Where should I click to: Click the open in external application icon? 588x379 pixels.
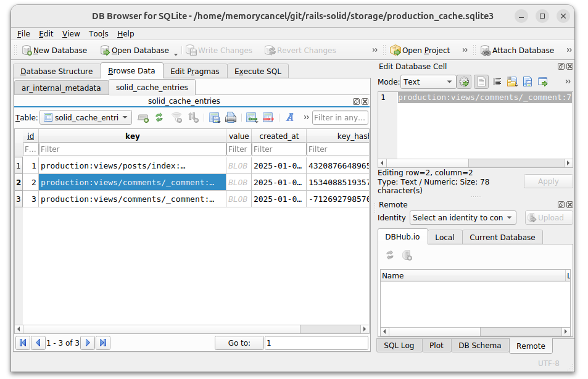pyautogui.click(x=542, y=82)
